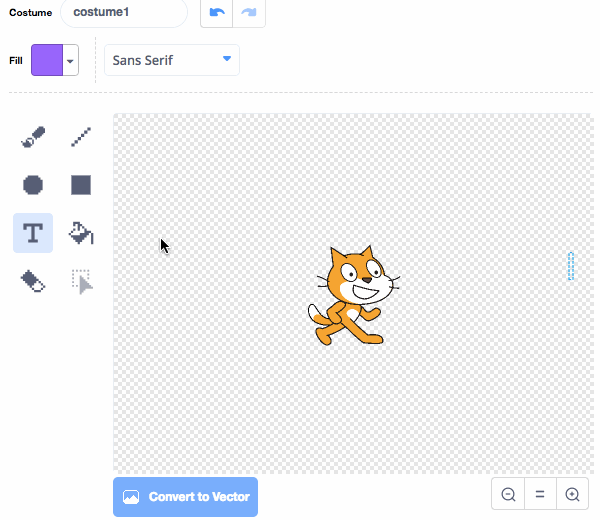Open the Sans Serif font dropdown
600x520 pixels.
pos(172,60)
